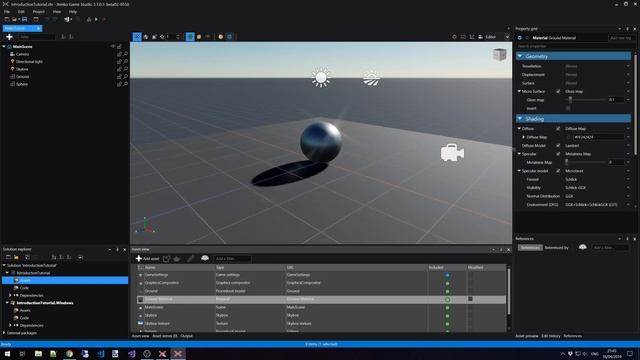The width and height of the screenshot is (640, 360).
Task: Click the lock icon on the Camera row
Action: (x=119, y=54)
